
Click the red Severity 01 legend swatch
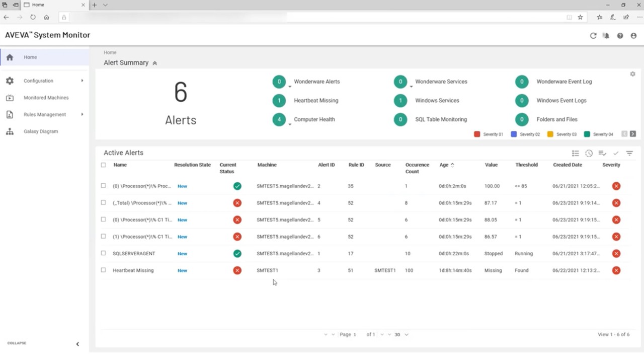[x=477, y=134]
